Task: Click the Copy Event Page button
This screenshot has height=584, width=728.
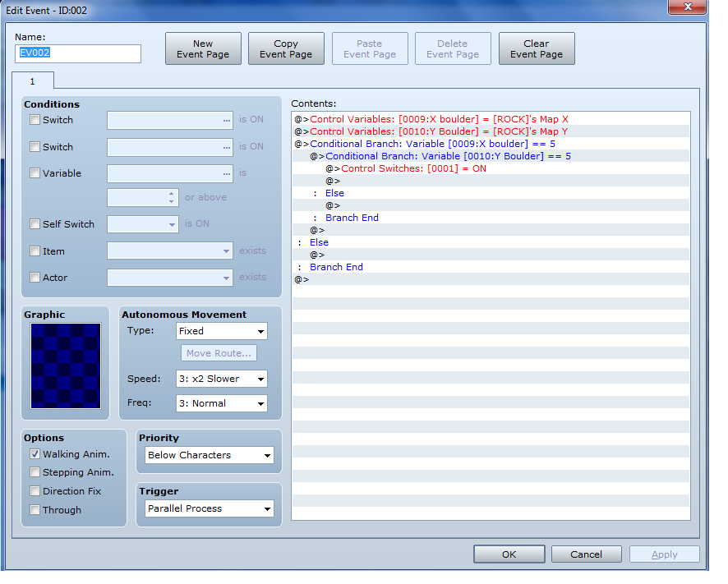Action: tap(286, 48)
